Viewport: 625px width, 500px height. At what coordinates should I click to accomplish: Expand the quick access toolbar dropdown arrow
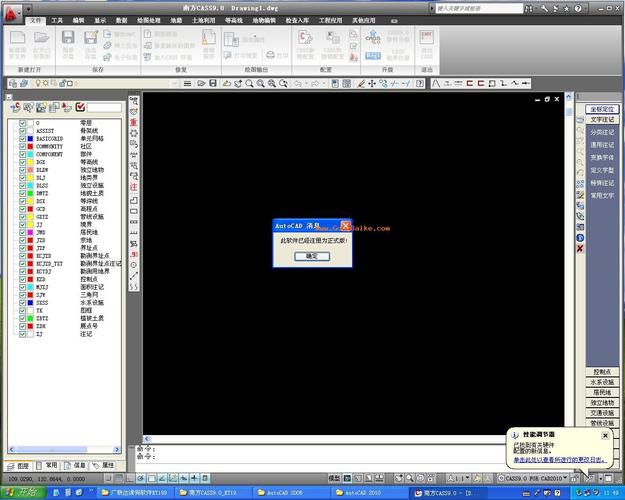28,9
